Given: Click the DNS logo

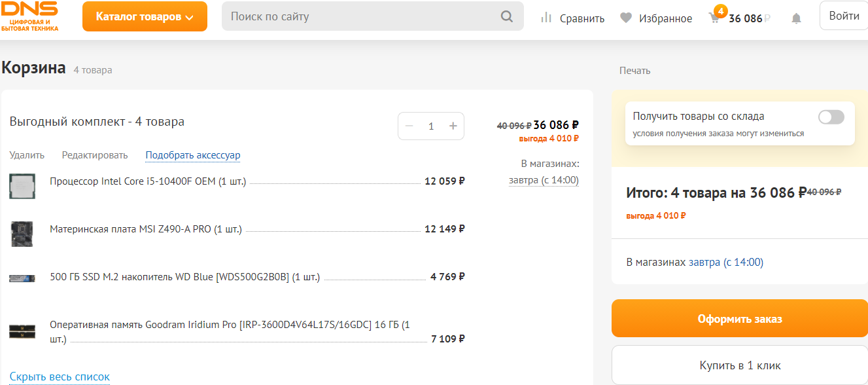Looking at the screenshot, I should pos(30,16).
